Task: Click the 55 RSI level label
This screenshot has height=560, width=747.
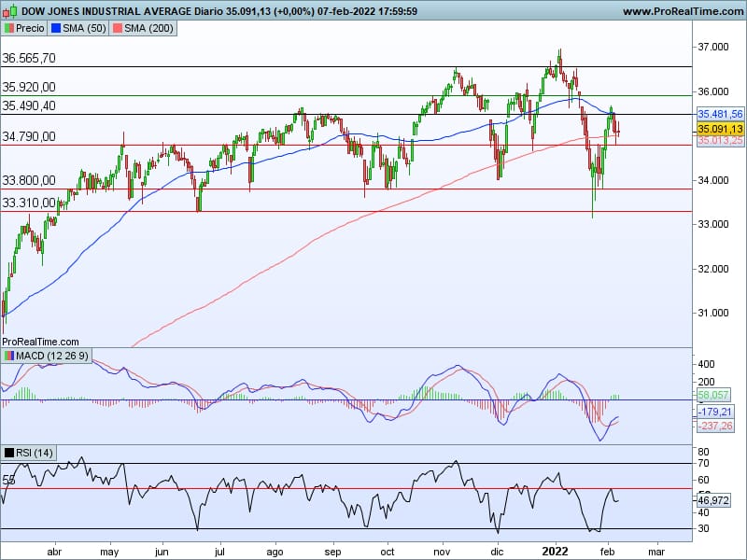Action: (x=8, y=480)
